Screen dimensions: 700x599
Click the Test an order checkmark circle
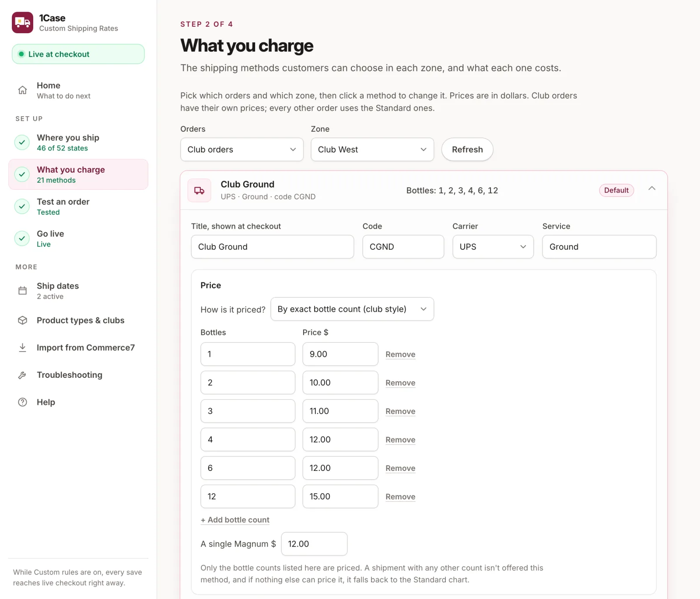[x=22, y=206]
